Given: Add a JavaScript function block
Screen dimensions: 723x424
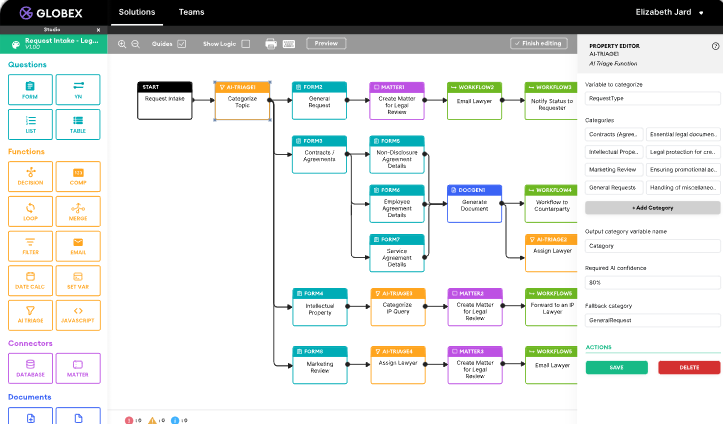Looking at the screenshot, I should click(x=78, y=315).
